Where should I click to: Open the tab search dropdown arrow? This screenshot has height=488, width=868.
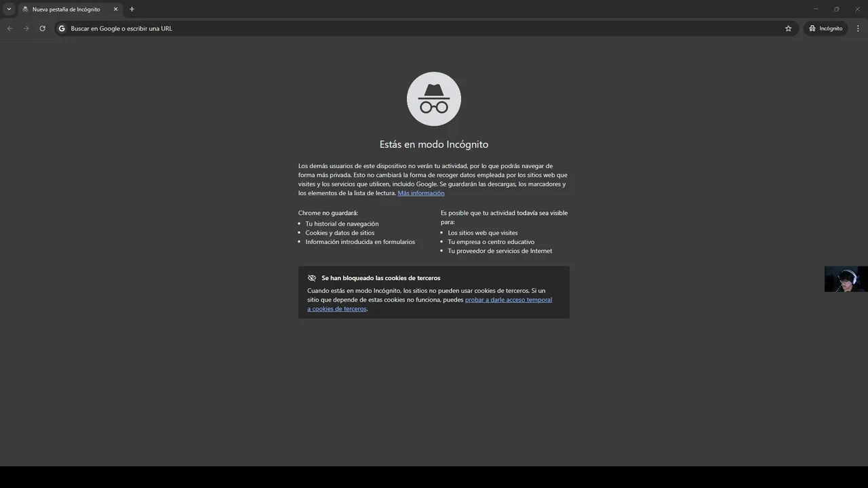point(9,9)
